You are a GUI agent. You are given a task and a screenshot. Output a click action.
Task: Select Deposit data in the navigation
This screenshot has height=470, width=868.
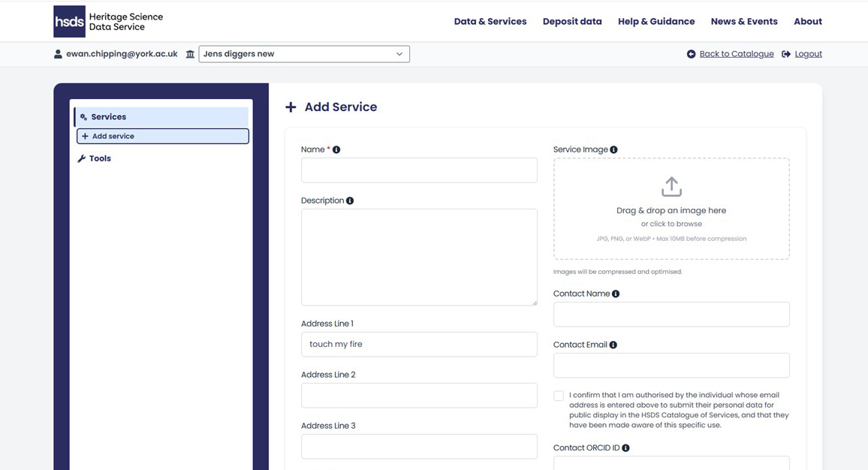572,21
